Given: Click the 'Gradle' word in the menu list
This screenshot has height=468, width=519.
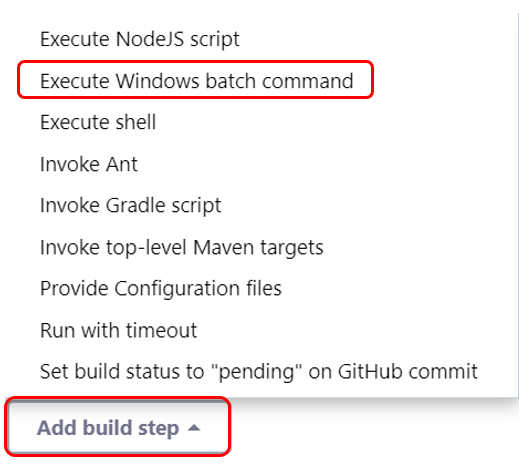Looking at the screenshot, I should tap(136, 205).
